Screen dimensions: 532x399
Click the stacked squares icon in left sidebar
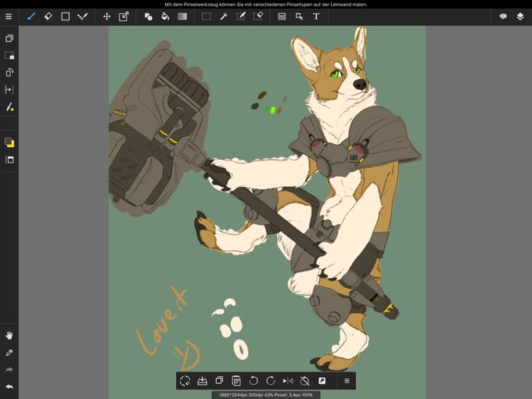(9, 38)
